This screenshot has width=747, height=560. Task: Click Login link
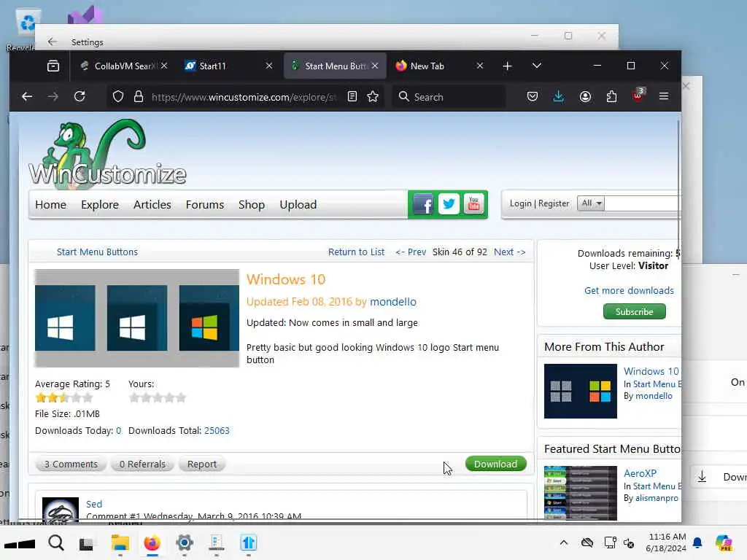point(520,203)
